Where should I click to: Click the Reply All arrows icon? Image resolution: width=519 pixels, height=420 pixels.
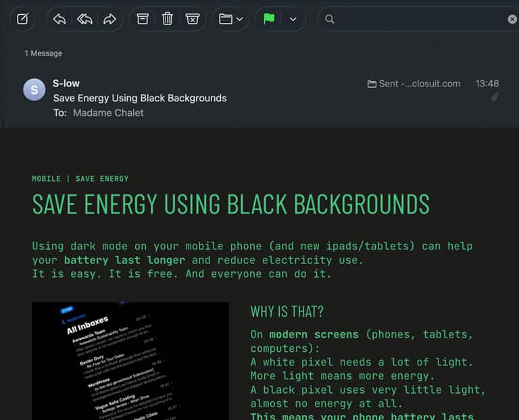coord(84,19)
